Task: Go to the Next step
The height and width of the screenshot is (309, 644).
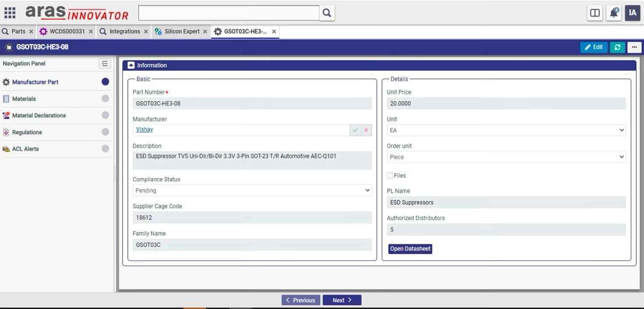Action: click(342, 300)
